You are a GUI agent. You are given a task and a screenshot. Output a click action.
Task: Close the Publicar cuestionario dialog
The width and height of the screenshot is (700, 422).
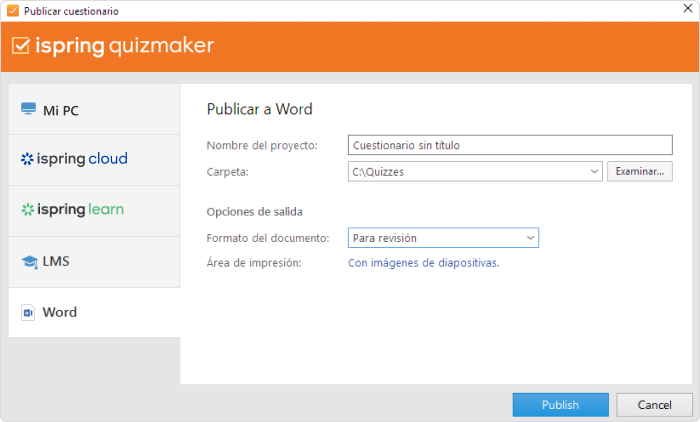click(688, 8)
